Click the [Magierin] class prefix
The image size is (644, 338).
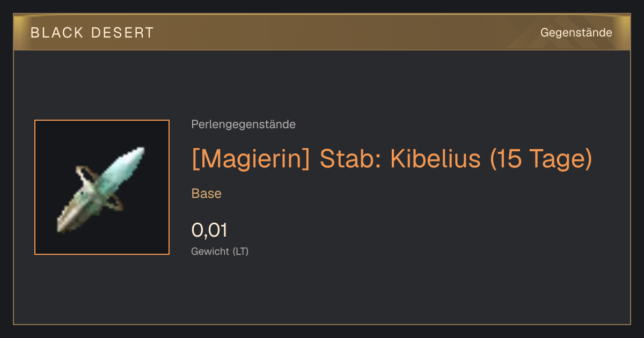click(251, 159)
